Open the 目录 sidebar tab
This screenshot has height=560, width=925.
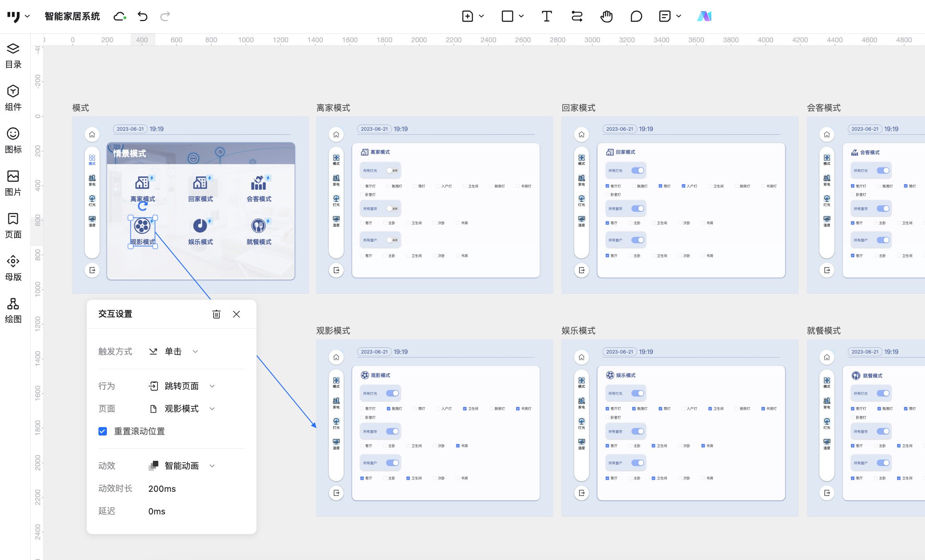coord(13,55)
